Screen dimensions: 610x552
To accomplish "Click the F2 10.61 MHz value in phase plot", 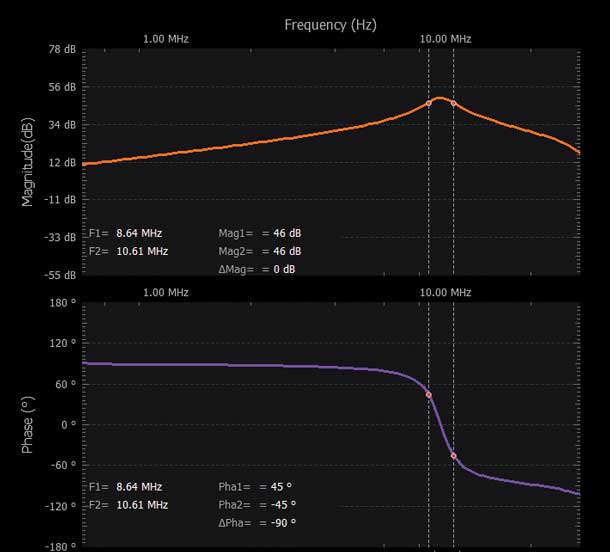I will pos(141,504).
